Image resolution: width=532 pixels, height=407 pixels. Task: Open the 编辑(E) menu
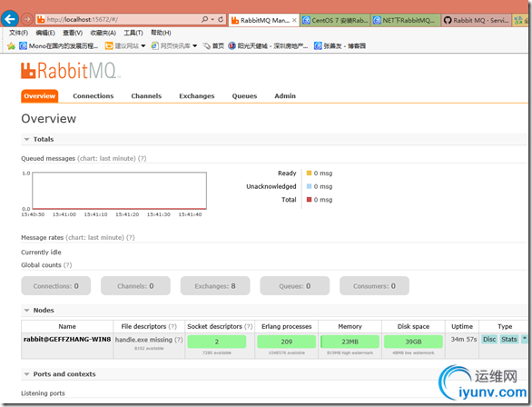[x=45, y=33]
